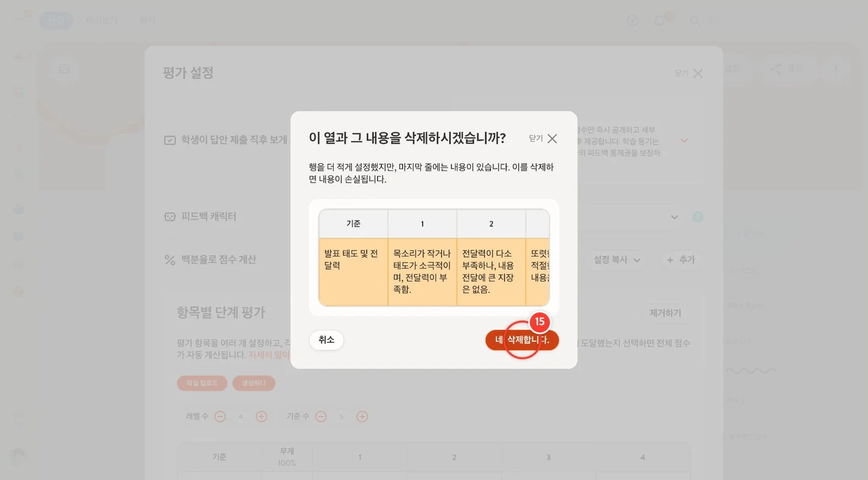
Task: Confirm deletion with the 네 삭제합니다 button
Action: (522, 340)
